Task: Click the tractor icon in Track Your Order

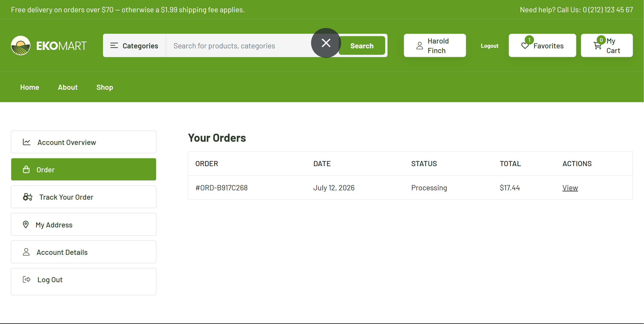Action: tap(28, 197)
